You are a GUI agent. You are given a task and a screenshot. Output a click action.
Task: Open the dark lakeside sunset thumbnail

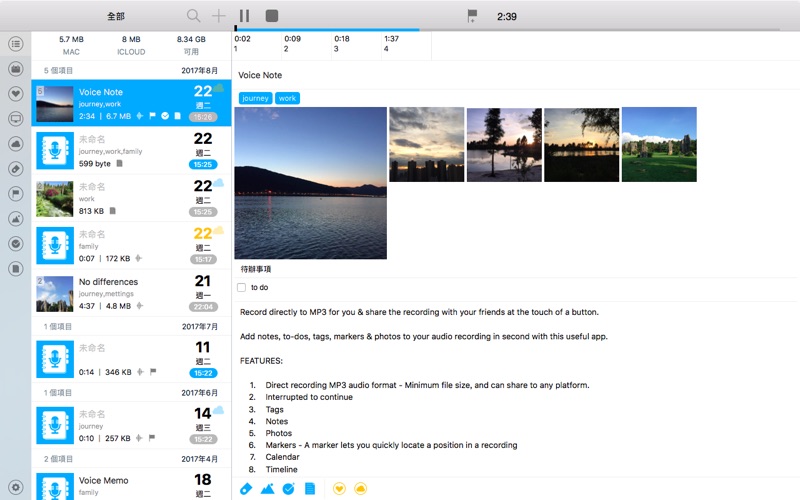point(582,144)
